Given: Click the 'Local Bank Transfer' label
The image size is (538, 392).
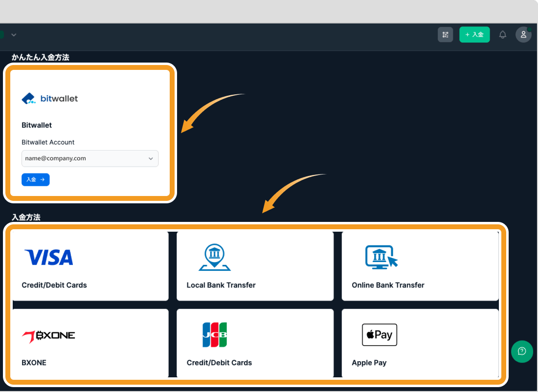Looking at the screenshot, I should pyautogui.click(x=221, y=285).
